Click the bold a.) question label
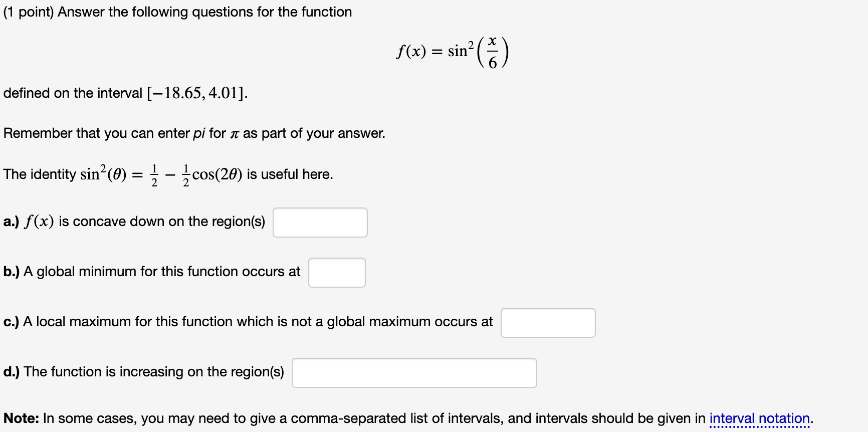The height and width of the screenshot is (432, 868). point(11,222)
